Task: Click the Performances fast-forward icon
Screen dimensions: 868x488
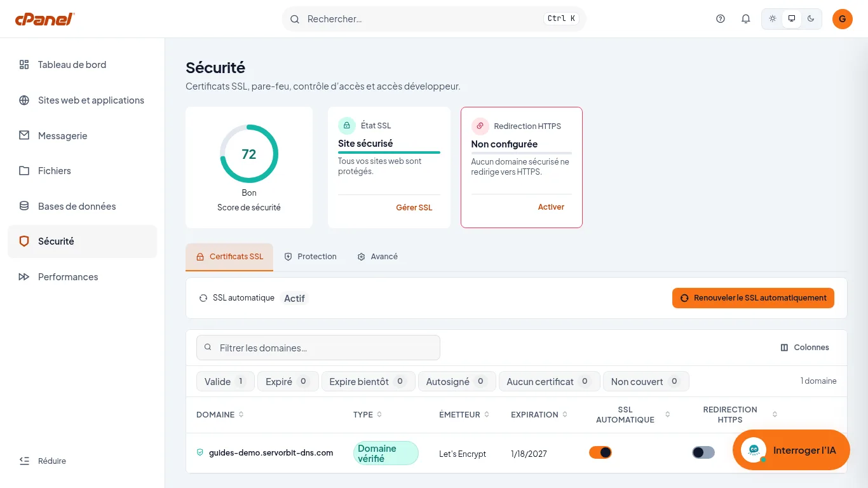Action: coord(24,277)
